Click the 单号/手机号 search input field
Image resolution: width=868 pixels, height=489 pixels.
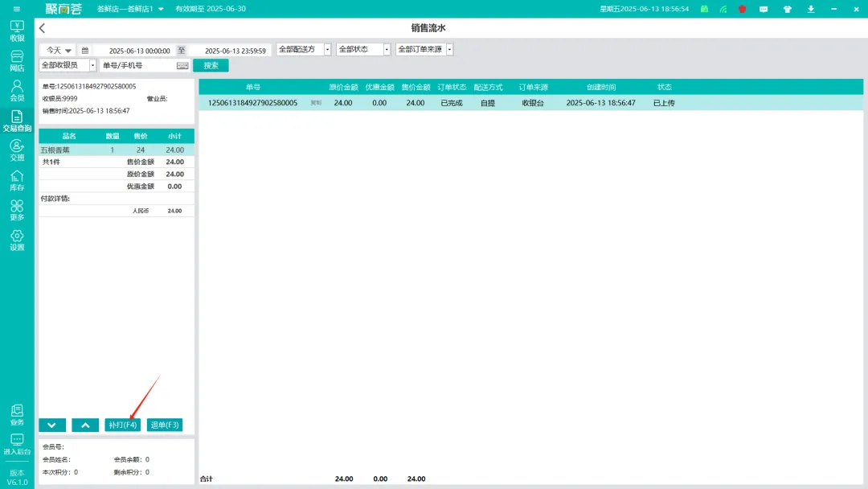point(137,65)
